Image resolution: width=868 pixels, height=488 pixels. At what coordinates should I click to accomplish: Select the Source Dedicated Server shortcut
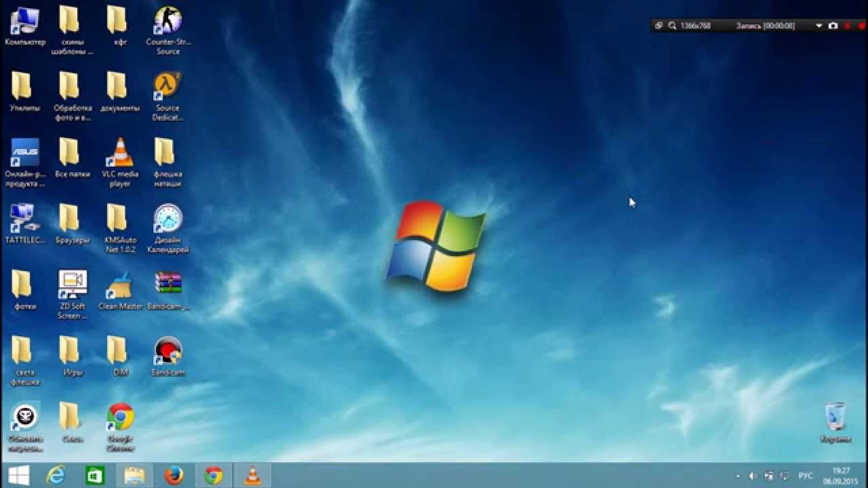[x=167, y=96]
